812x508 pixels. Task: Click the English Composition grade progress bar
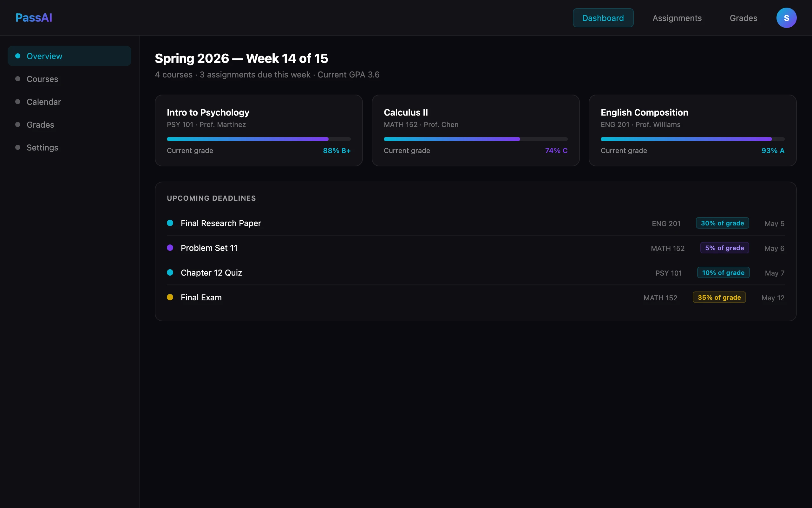point(692,139)
